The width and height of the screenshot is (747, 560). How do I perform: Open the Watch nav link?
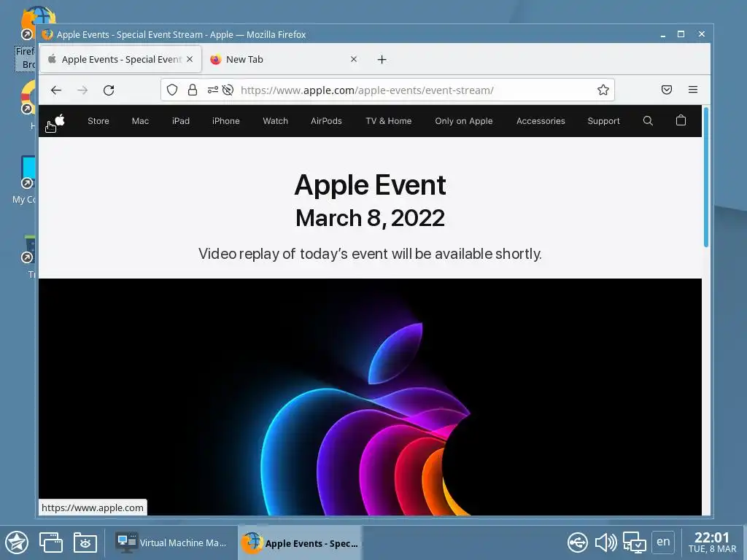(x=275, y=121)
